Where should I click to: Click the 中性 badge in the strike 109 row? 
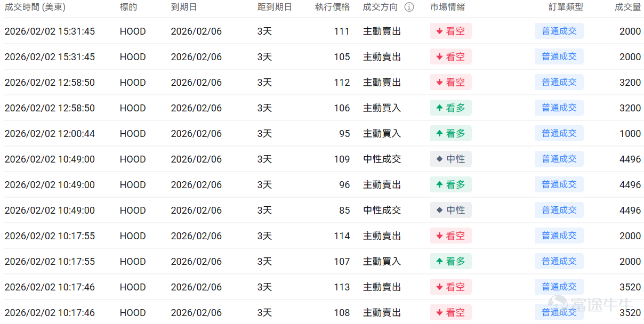click(451, 159)
